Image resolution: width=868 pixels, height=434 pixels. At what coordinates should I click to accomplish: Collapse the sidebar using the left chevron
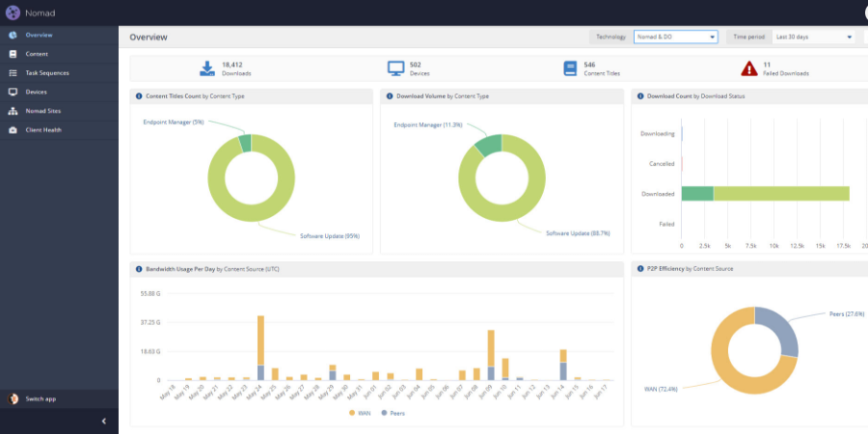point(103,421)
